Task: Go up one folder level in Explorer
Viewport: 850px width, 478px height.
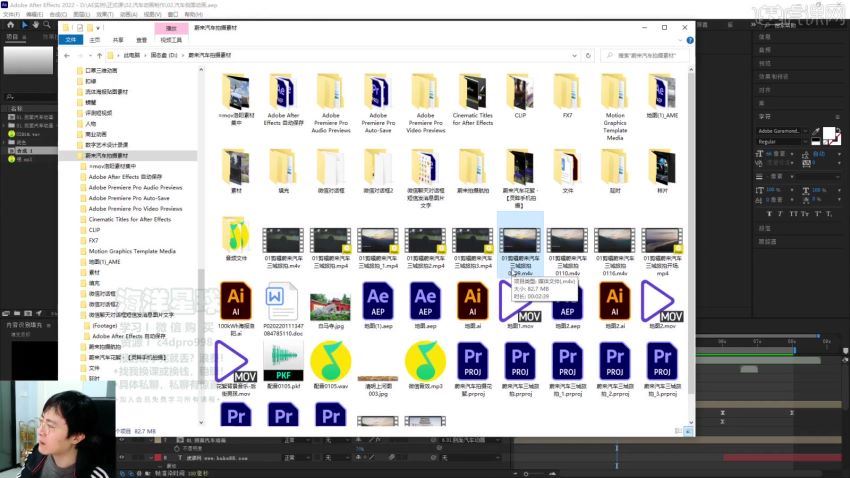Action: coord(99,55)
